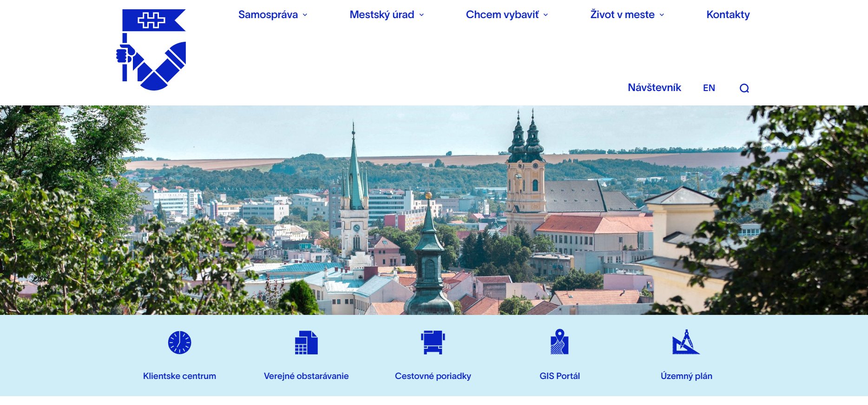The image size is (868, 405).
Task: Click the Cestovné poriadky bus icon
Action: click(433, 342)
